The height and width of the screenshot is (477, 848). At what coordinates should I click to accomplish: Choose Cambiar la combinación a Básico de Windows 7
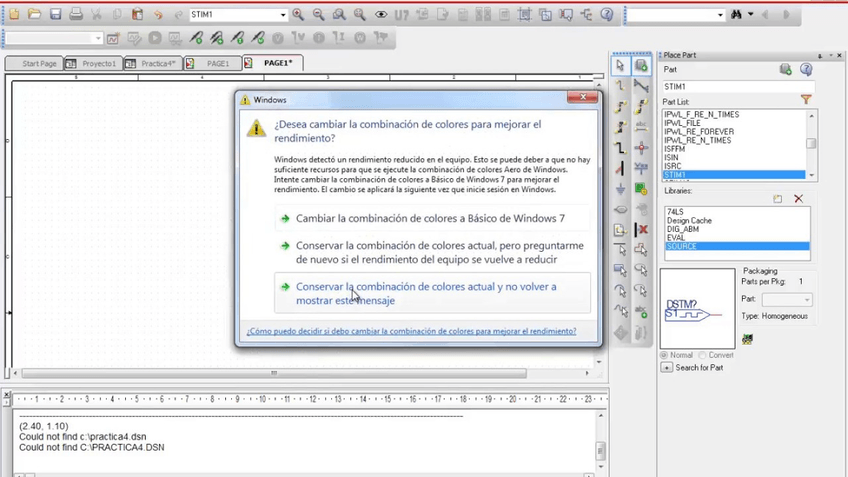click(x=429, y=218)
